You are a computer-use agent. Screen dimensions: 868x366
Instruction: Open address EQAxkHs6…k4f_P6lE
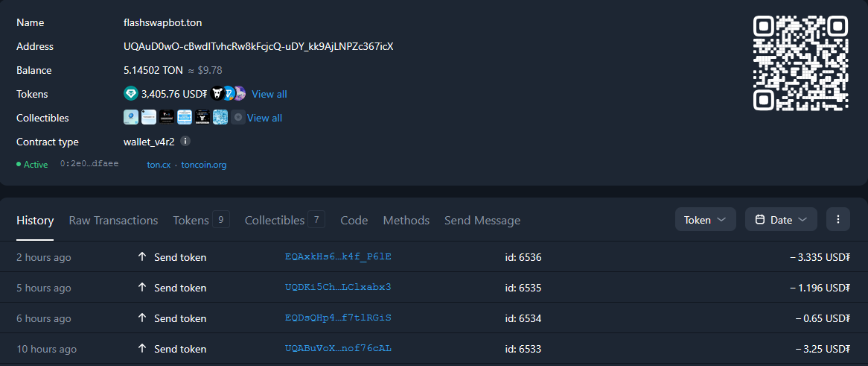click(338, 256)
